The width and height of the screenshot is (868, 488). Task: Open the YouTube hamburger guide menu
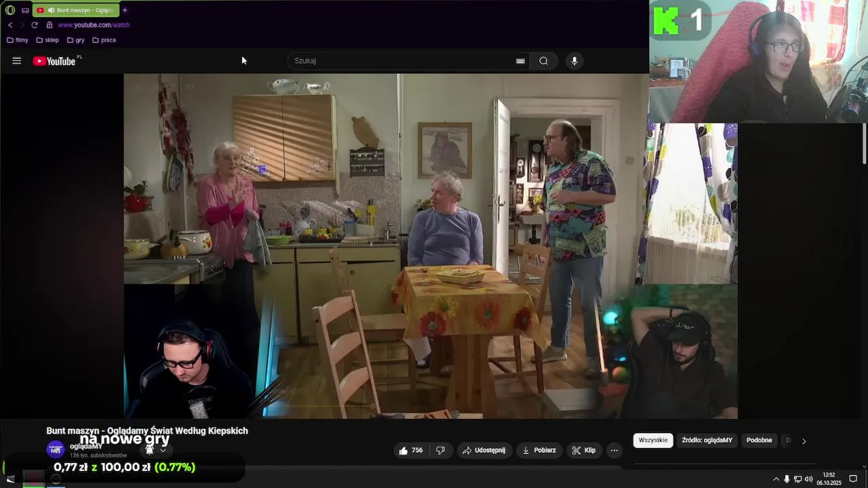point(17,61)
